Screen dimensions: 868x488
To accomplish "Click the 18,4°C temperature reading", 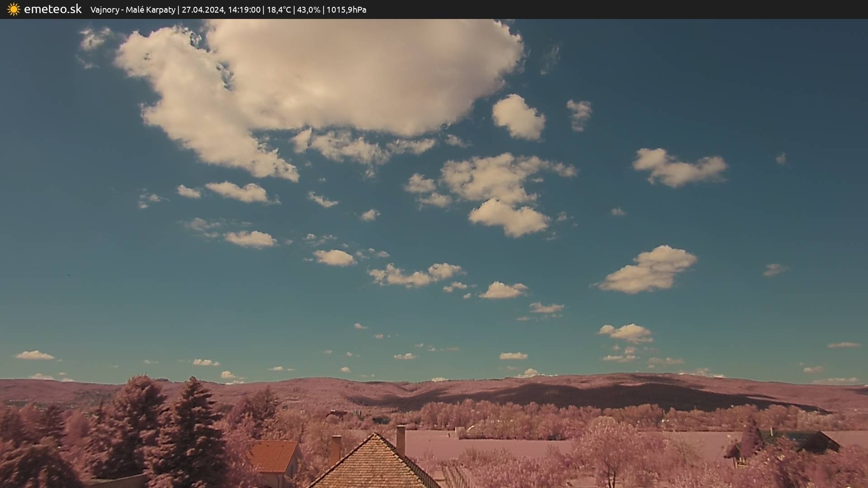I will click(279, 10).
